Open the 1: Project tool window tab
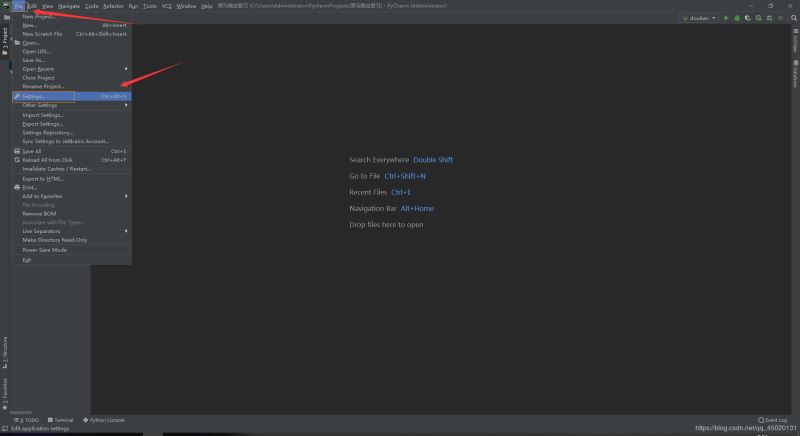 5,41
